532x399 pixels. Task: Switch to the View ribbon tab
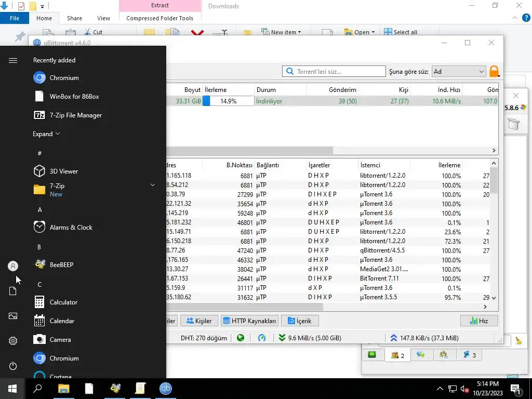[x=103, y=18]
